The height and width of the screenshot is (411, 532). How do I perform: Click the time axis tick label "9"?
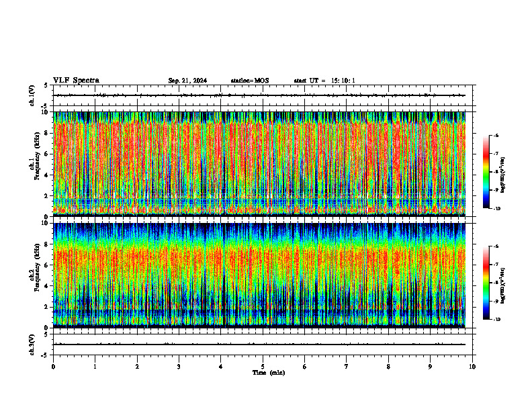click(430, 367)
